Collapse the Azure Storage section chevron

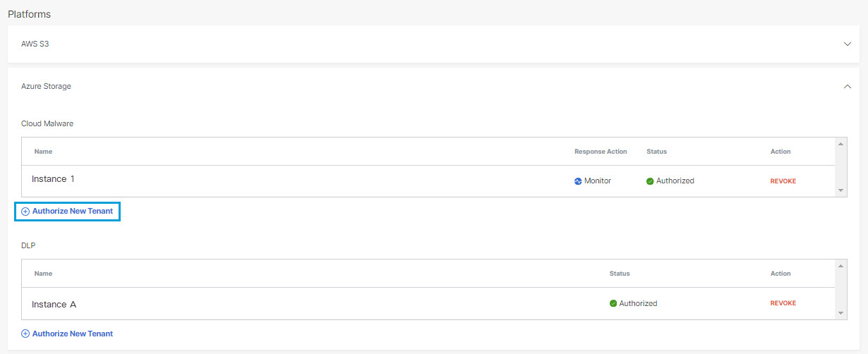point(848,86)
